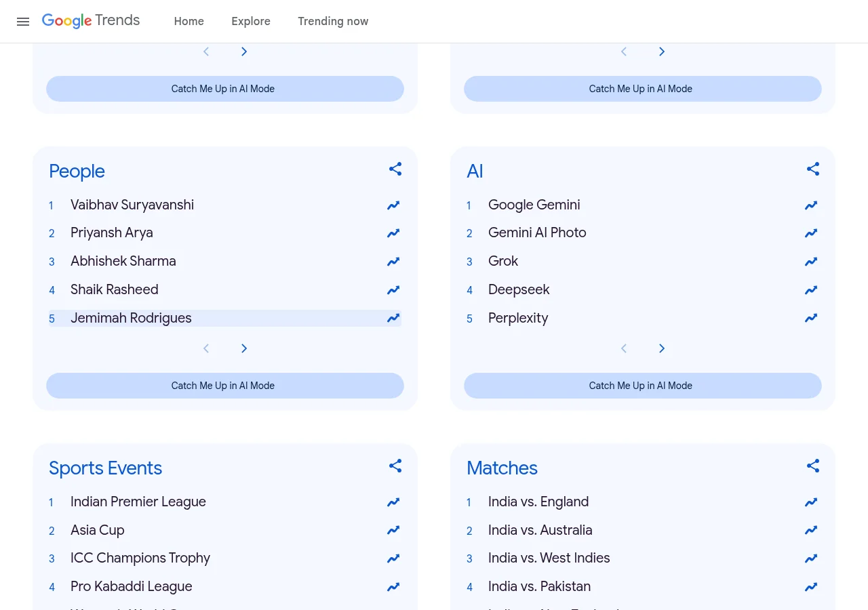
Task: Click Catch Me Up in AI Mode under People
Action: [225, 386]
